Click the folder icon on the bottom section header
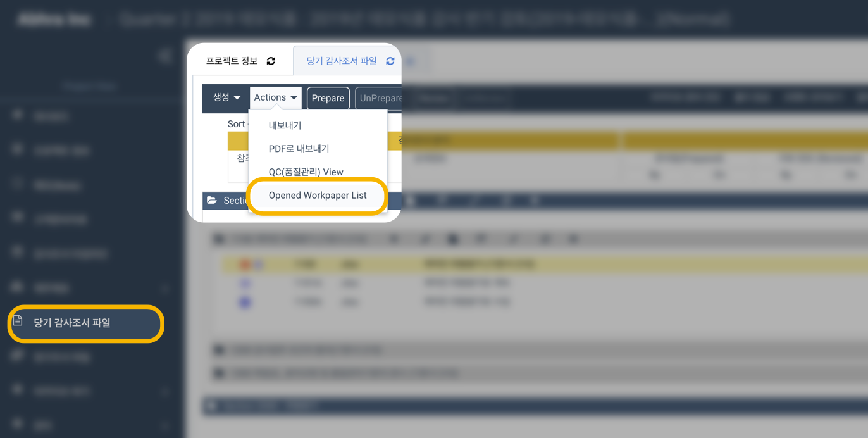868x438 pixels. [211, 406]
